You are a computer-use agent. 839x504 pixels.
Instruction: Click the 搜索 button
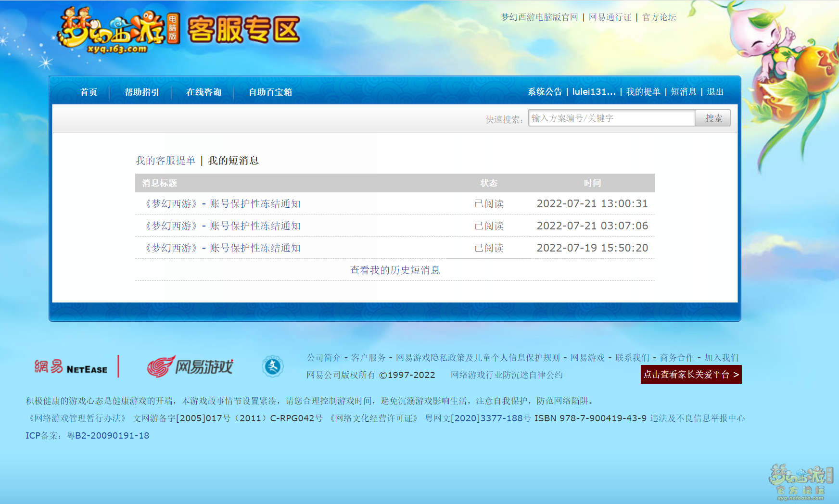click(713, 118)
